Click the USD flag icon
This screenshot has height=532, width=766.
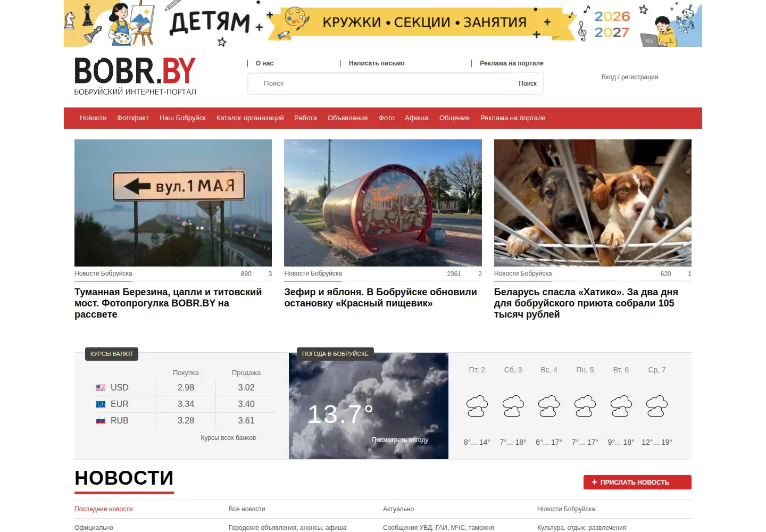[101, 388]
